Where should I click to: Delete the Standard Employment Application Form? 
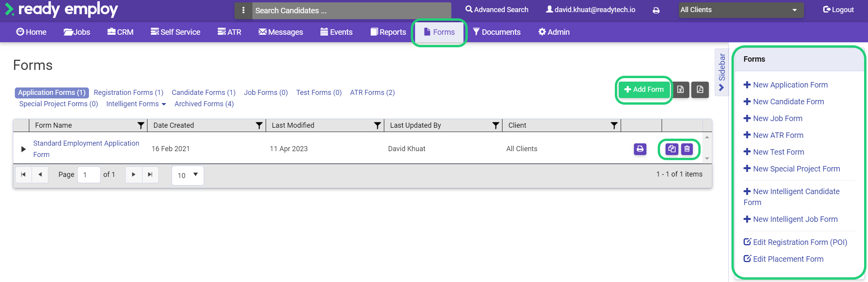pos(687,149)
